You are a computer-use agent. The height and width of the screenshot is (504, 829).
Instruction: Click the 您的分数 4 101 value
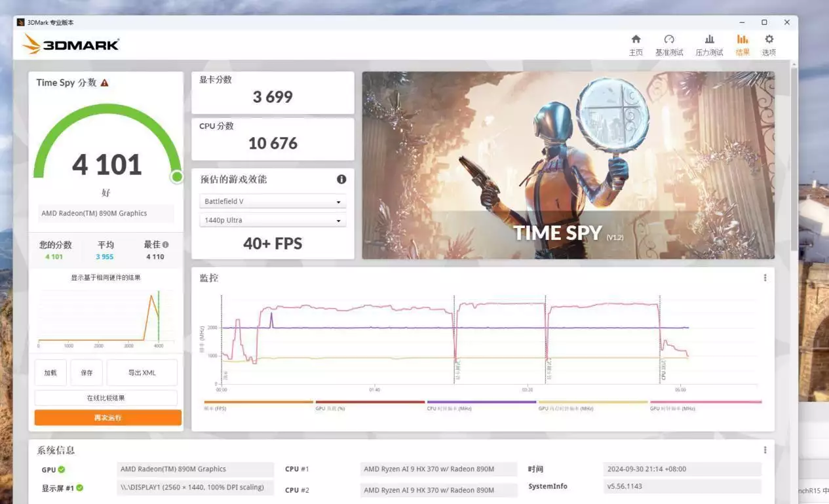click(x=54, y=257)
